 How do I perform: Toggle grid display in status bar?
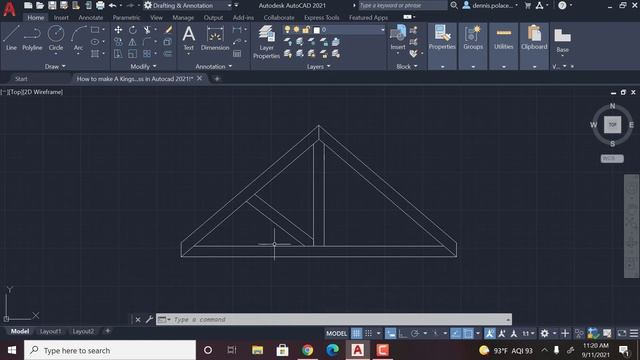pyautogui.click(x=356, y=333)
